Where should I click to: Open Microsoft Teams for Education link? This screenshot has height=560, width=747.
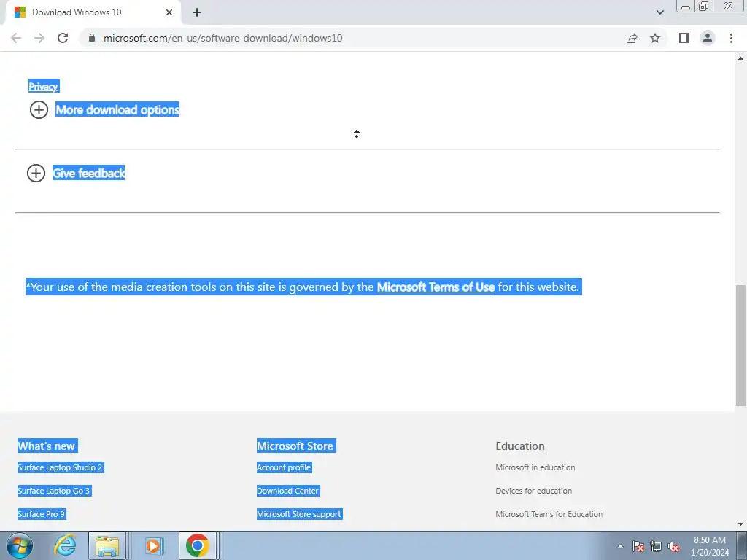click(x=549, y=514)
